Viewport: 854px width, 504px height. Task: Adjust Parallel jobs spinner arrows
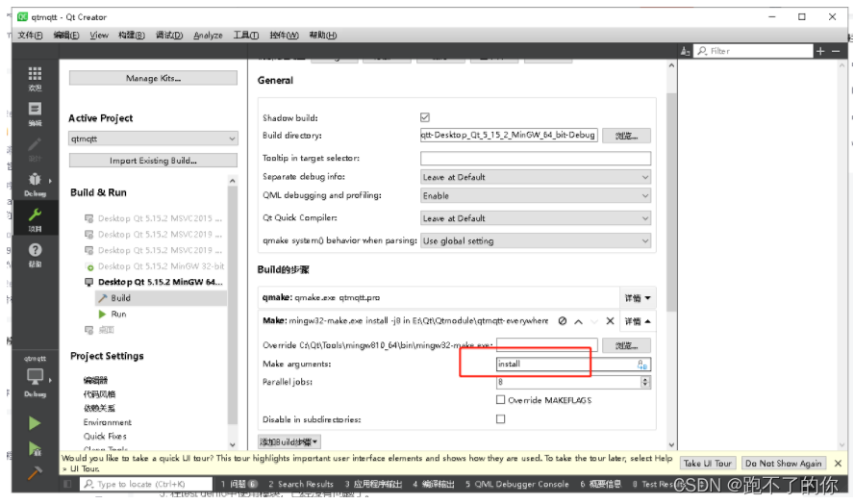[645, 382]
